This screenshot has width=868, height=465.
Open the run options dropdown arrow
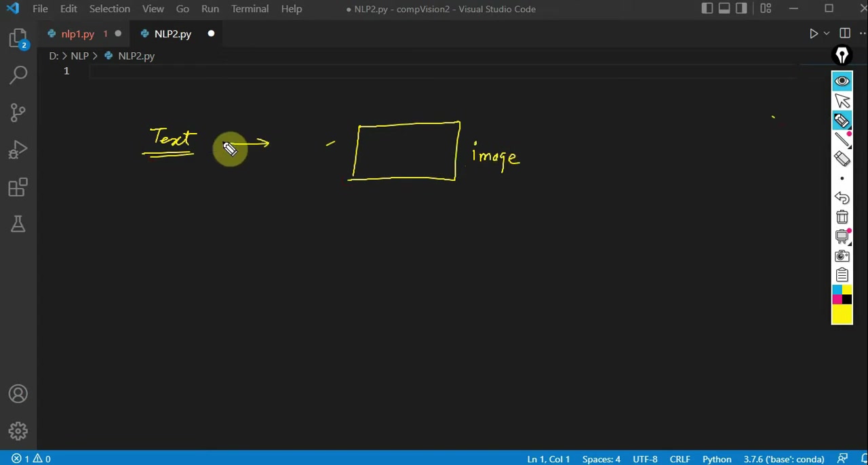(x=827, y=34)
